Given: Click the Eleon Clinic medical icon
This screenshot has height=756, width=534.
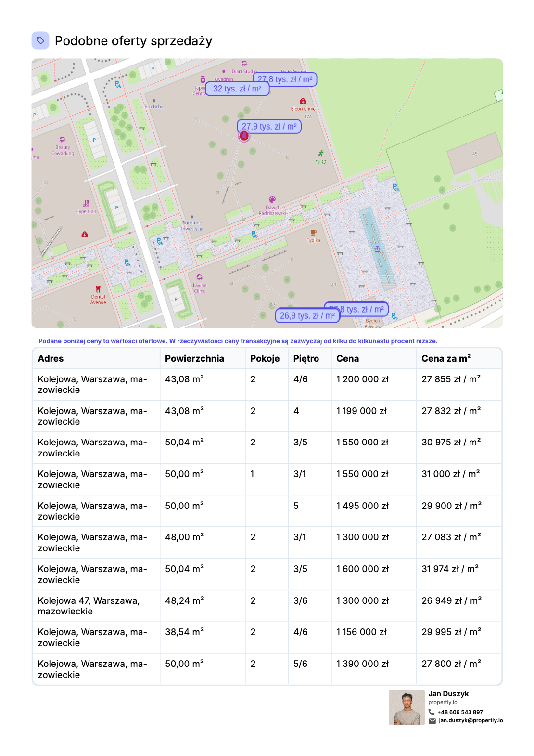Looking at the screenshot, I should point(303,101).
